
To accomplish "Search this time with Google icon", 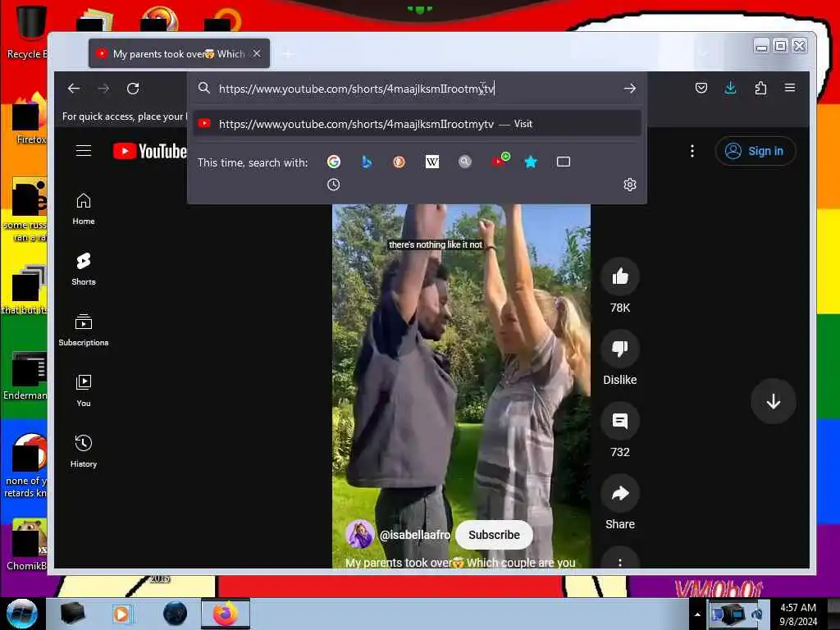I will pyautogui.click(x=334, y=162).
